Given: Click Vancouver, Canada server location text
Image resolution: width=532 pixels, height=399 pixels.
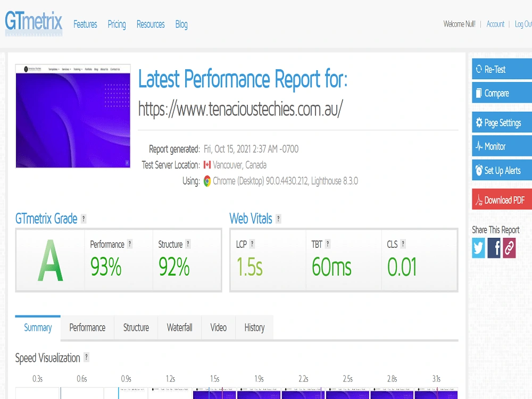Looking at the screenshot, I should (x=239, y=165).
